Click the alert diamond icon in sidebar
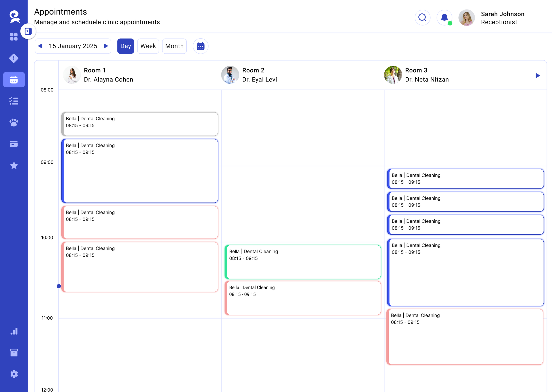 pyautogui.click(x=14, y=58)
